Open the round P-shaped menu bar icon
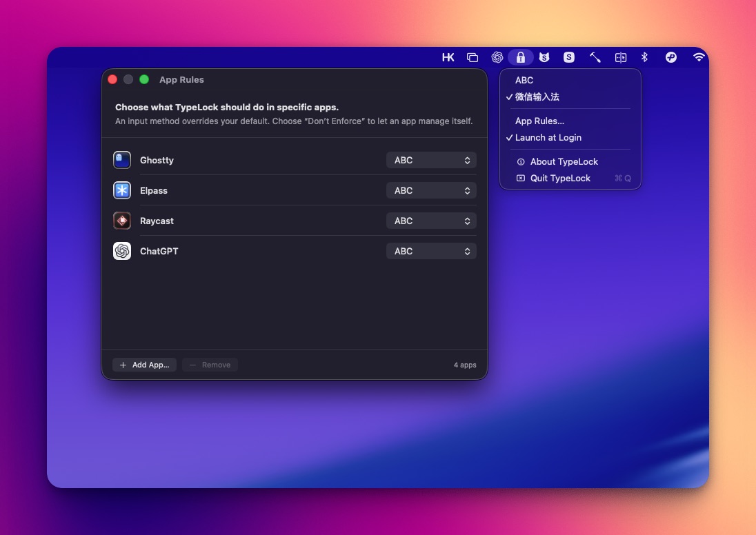The height and width of the screenshot is (535, 756). (x=670, y=57)
